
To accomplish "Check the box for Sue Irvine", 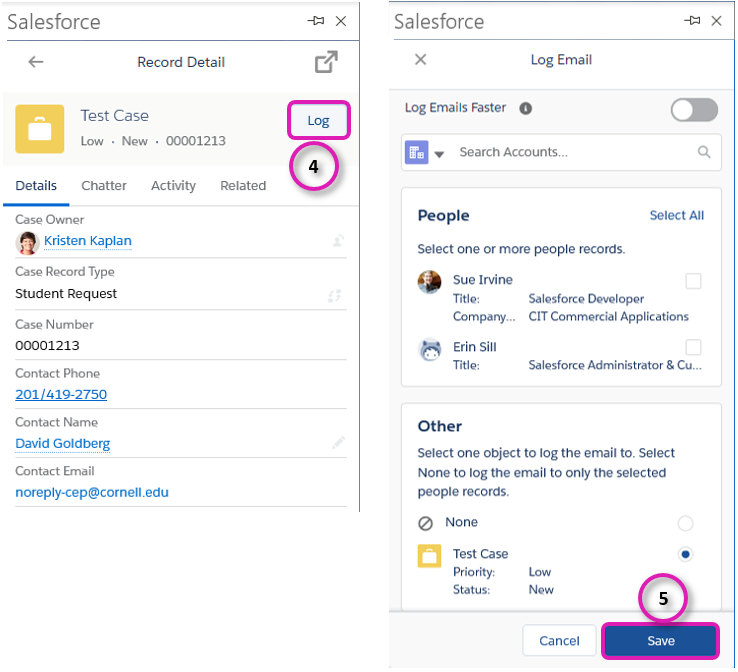I will tap(693, 281).
